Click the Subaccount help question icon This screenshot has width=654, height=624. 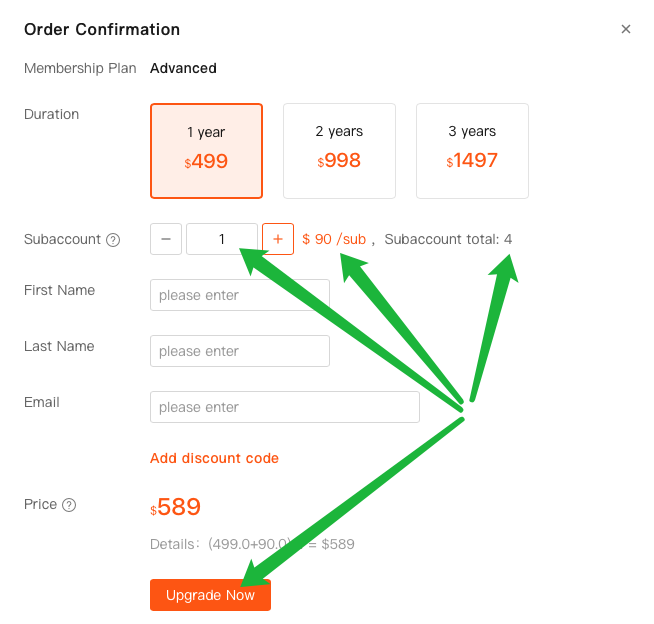tap(113, 240)
